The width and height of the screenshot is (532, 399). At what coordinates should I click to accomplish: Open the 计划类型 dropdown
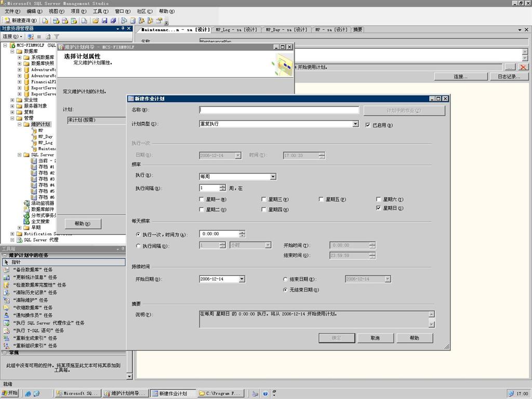(355, 124)
